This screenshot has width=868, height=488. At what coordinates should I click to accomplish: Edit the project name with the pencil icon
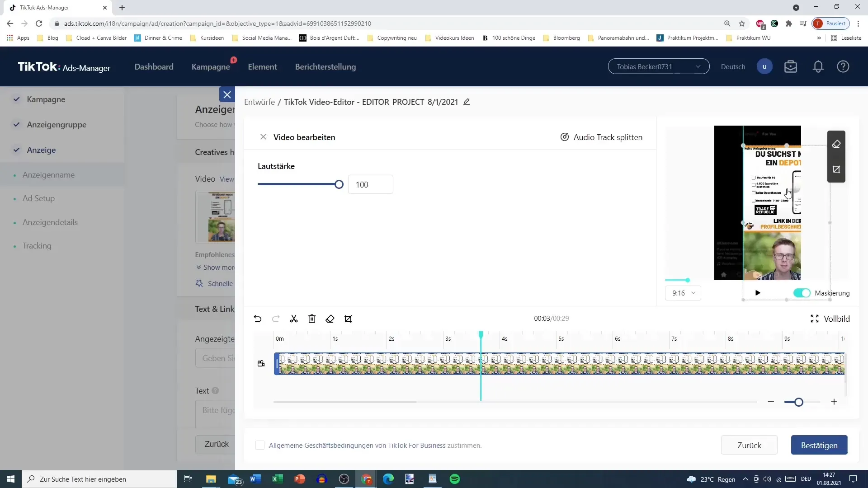coord(467,102)
